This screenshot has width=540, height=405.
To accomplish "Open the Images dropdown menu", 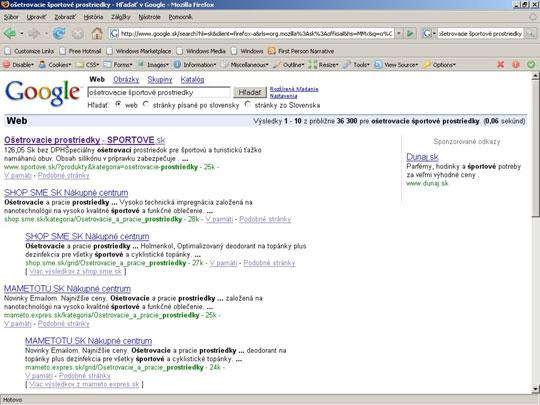I will pos(167,65).
